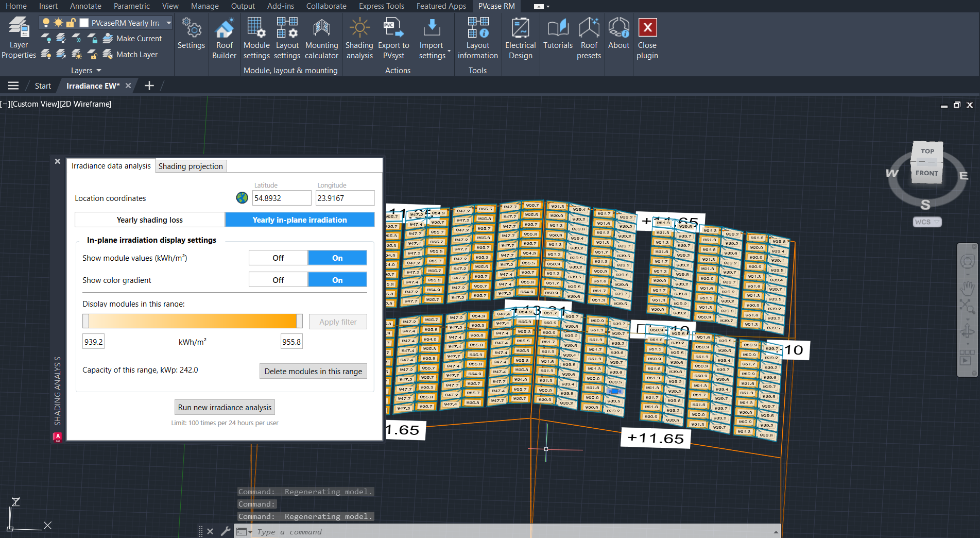Start Shading analysis
The width and height of the screenshot is (980, 538).
coord(359,38)
